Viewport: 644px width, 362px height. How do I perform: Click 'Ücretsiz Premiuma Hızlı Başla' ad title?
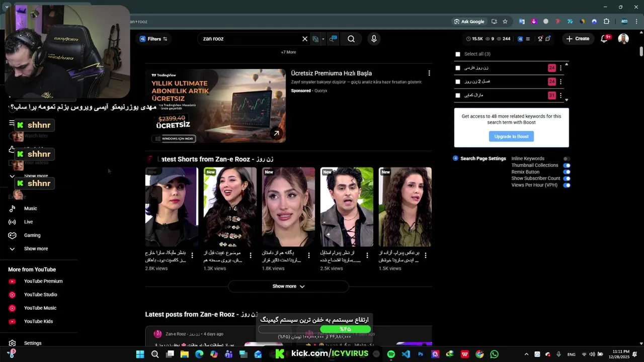coord(331,73)
